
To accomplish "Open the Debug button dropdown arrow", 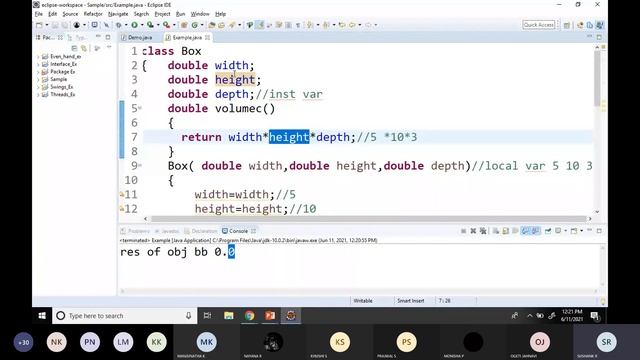I will 126,25.
